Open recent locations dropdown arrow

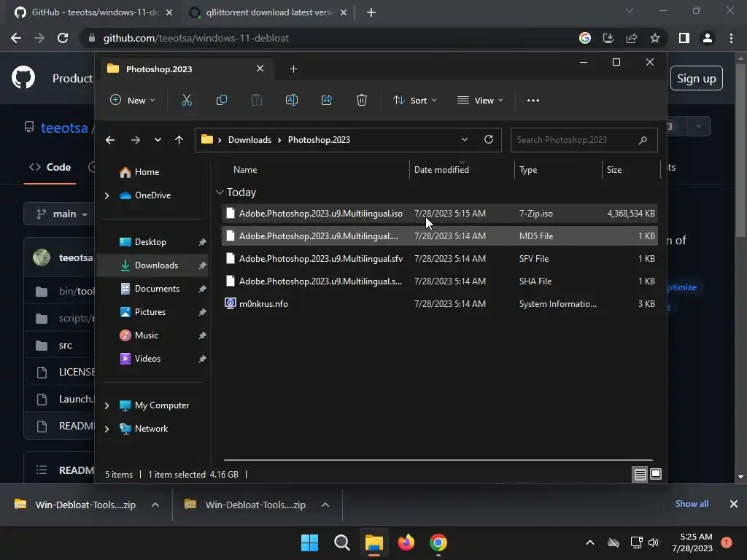158,140
